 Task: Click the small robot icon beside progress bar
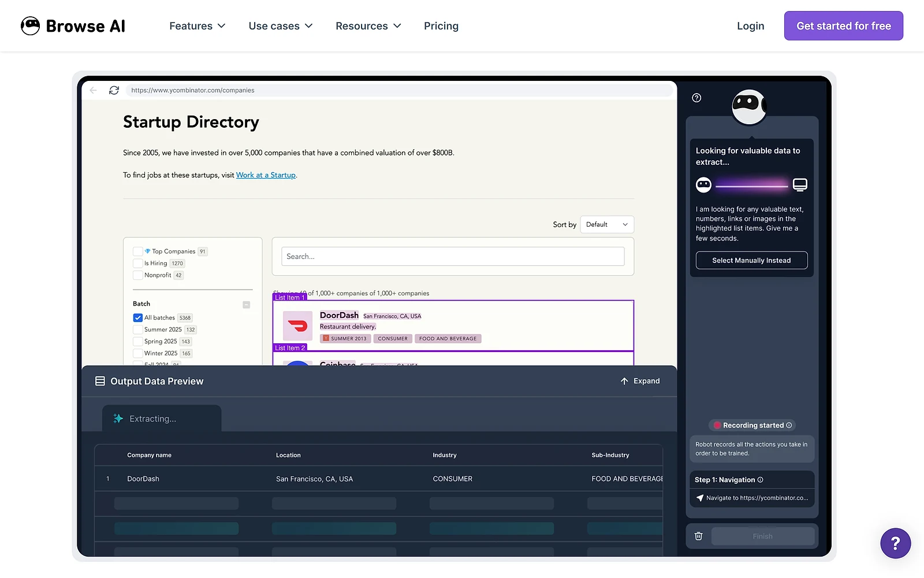click(703, 185)
